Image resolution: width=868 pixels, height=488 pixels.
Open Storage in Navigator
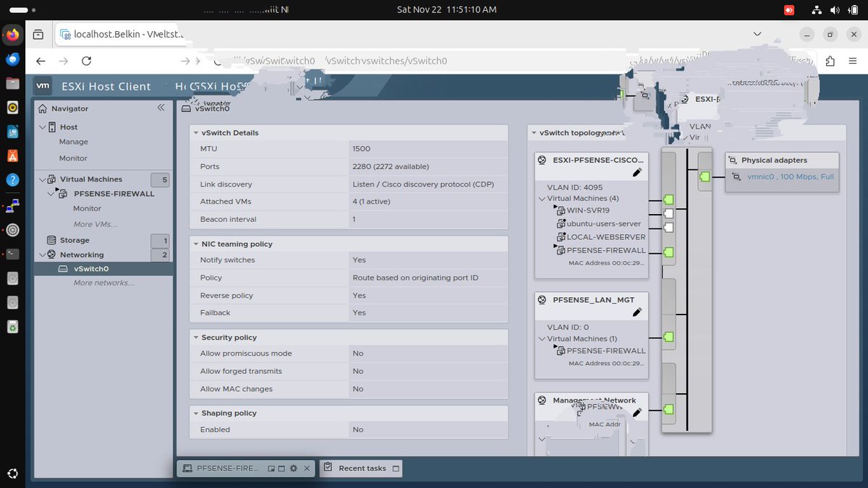[75, 240]
